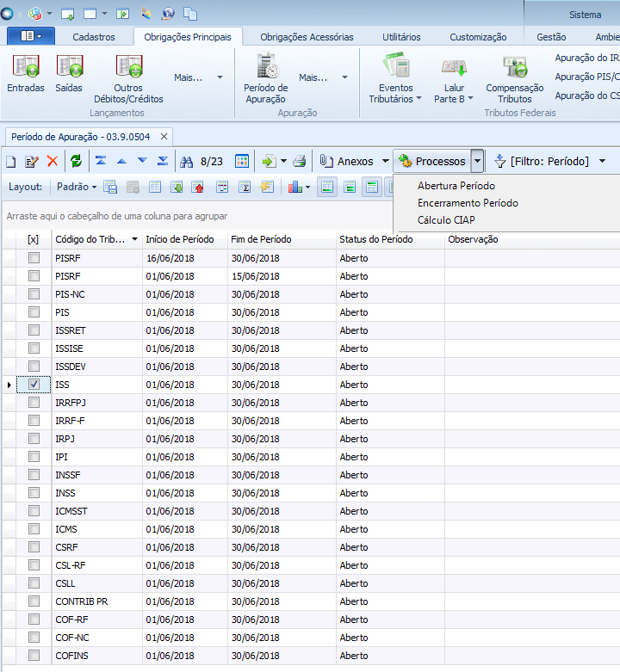This screenshot has height=672, width=620.
Task: Click the binoculars search icon
Action: pyautogui.click(x=187, y=162)
